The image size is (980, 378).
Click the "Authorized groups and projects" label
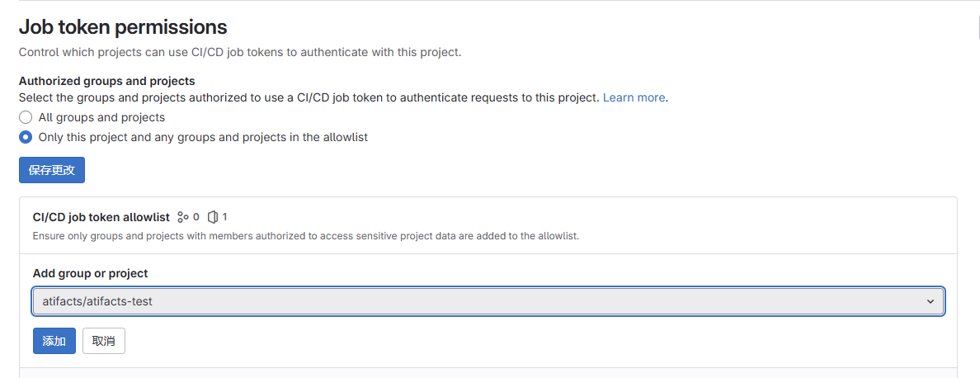(x=107, y=81)
